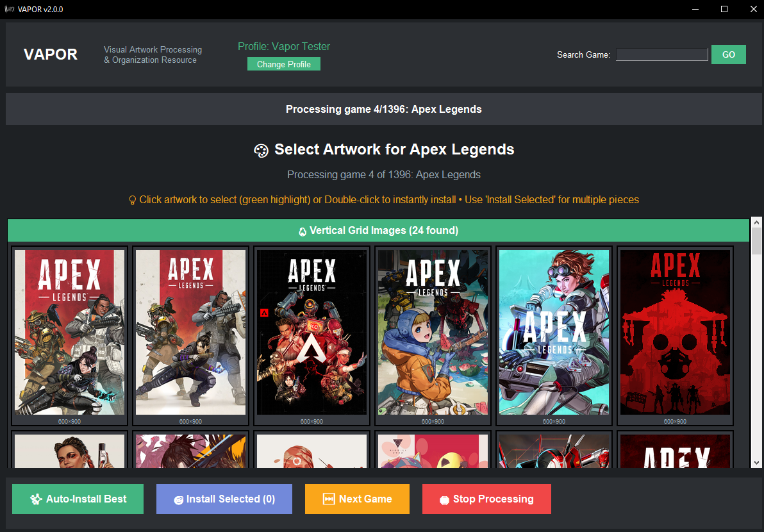Click the Auto-Install Best button
Image resolution: width=764 pixels, height=532 pixels.
point(78,499)
